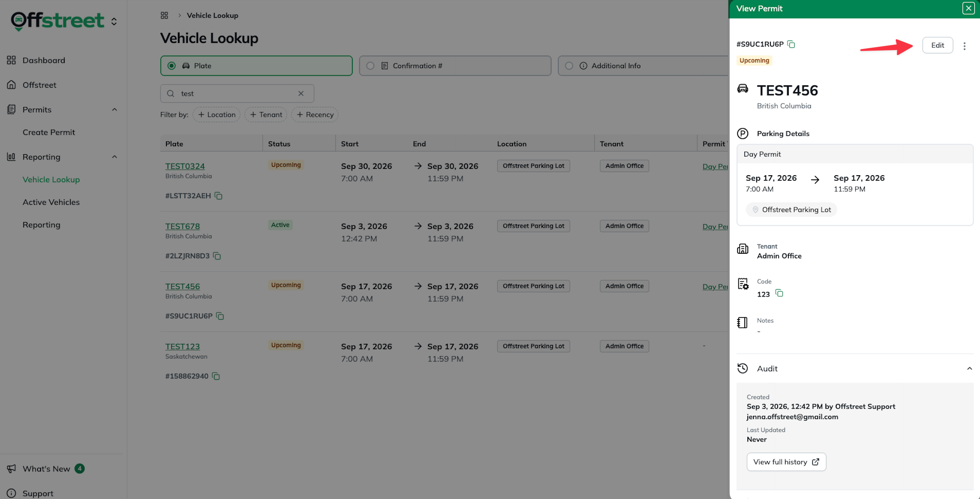The height and width of the screenshot is (499, 980).
Task: Copy confirmation #2LZJRN8D3 in table
Action: click(x=217, y=256)
